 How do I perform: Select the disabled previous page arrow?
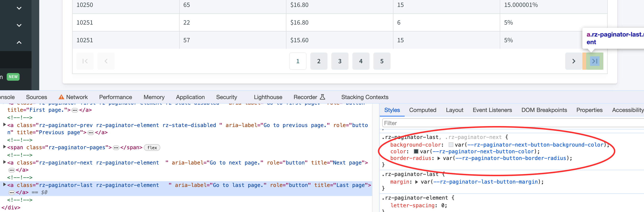click(106, 61)
